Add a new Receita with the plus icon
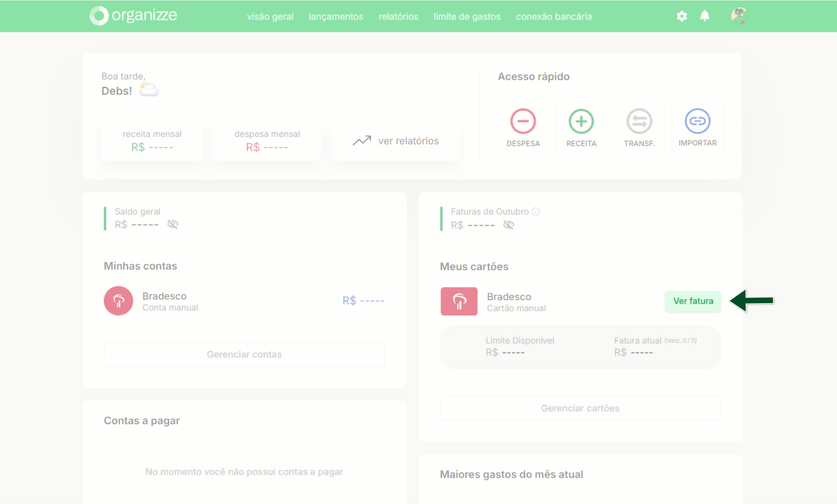The width and height of the screenshot is (837, 504). coord(581,121)
